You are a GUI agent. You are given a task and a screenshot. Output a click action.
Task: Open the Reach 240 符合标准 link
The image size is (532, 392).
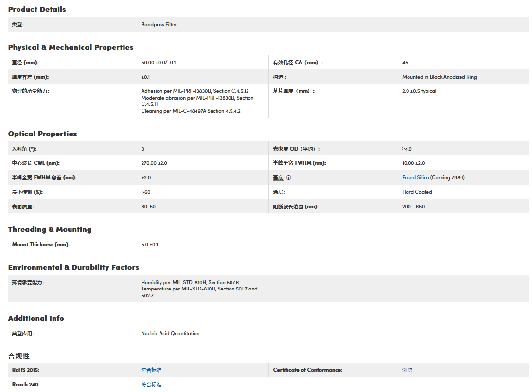tap(151, 385)
